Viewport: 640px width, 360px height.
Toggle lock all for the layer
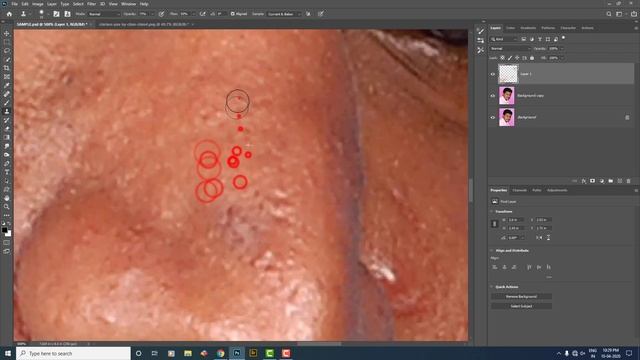pos(532,58)
